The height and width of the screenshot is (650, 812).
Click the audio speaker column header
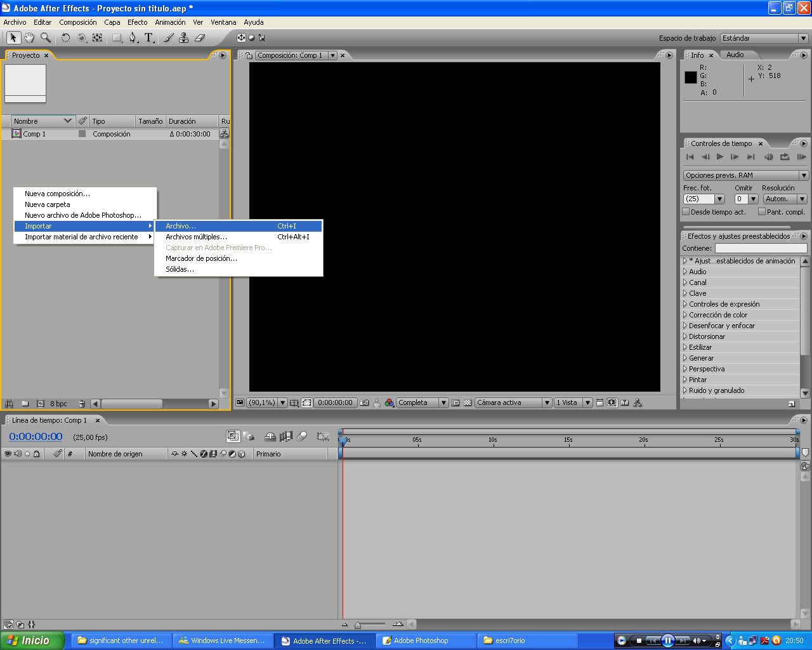(17, 454)
